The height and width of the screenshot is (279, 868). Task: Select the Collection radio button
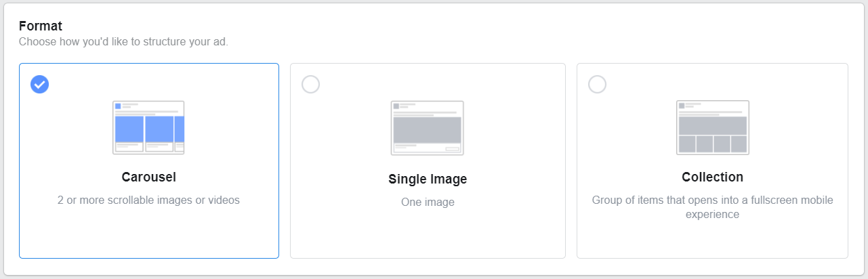pos(597,84)
